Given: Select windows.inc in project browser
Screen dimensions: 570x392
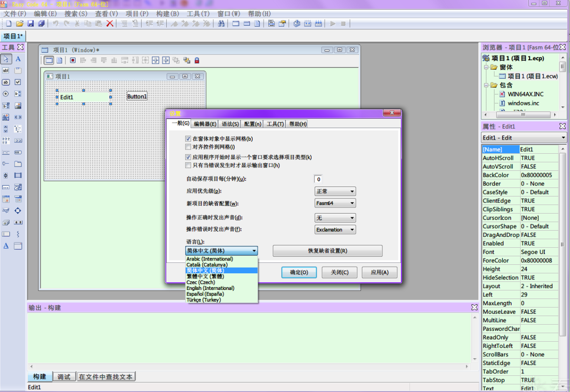Looking at the screenshot, I should click(523, 103).
